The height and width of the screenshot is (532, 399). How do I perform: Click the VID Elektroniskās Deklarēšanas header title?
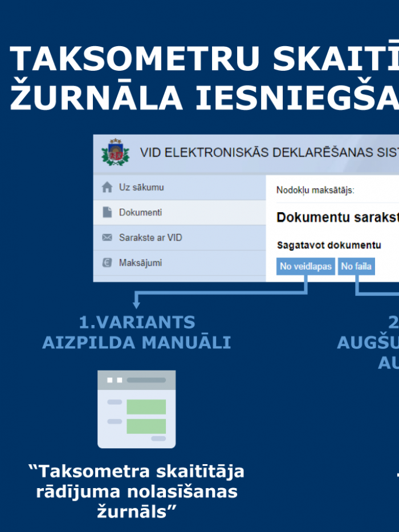[270, 153]
